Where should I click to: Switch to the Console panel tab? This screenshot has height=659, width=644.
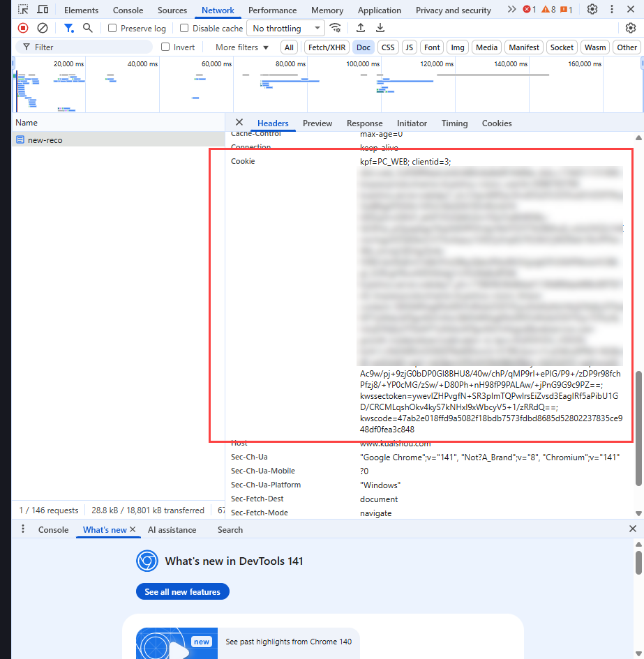pyautogui.click(x=128, y=10)
